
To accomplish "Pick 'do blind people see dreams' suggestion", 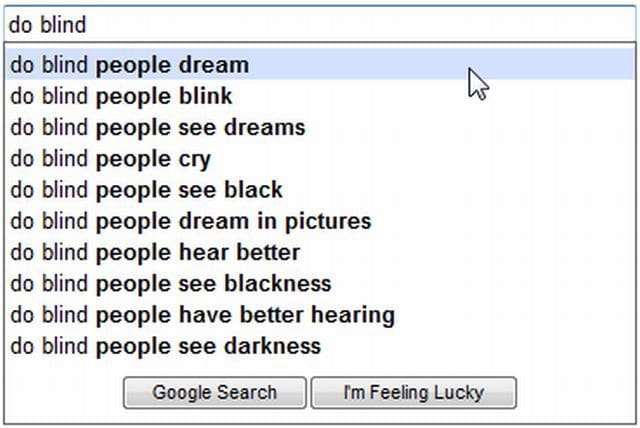I will [158, 128].
